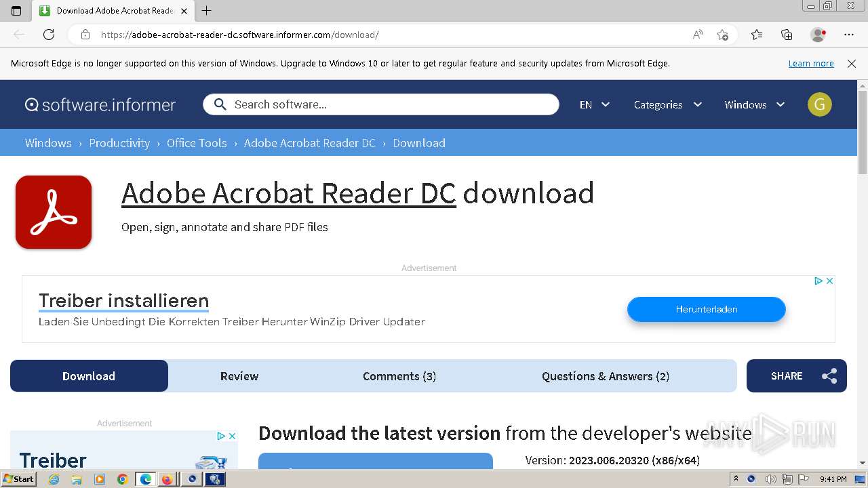Screen dimensions: 868x488
Task: Expand the Categories dropdown
Action: point(667,104)
